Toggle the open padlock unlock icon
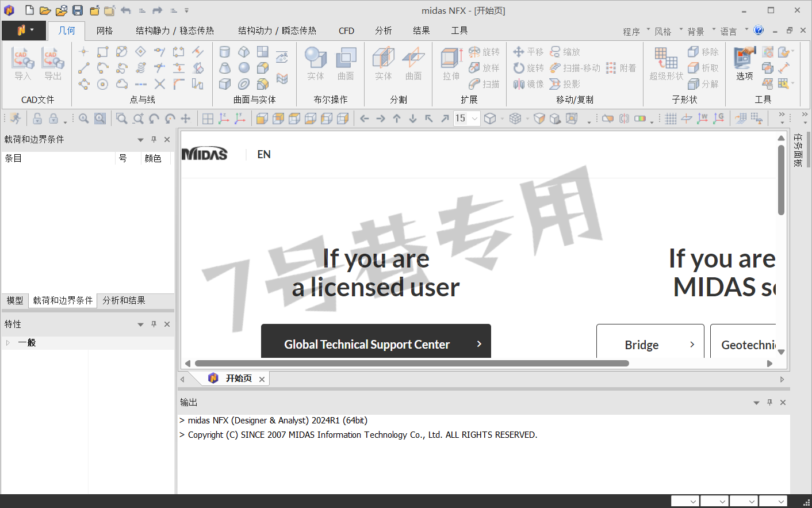812x508 pixels. 37,119
